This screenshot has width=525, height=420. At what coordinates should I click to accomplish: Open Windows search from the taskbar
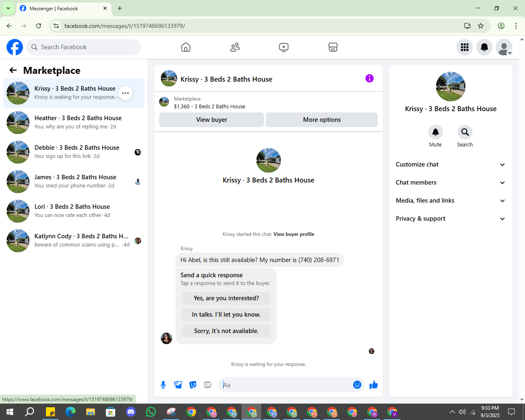(30, 412)
